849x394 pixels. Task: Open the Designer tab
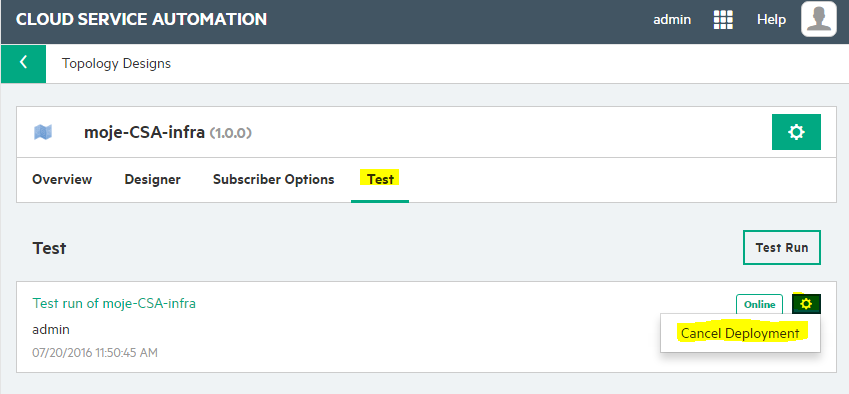pos(153,179)
